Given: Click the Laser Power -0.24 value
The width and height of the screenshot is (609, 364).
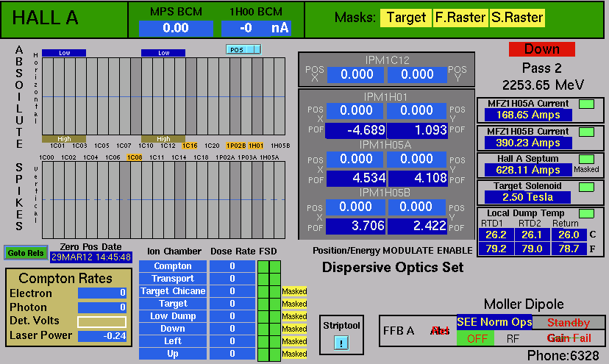Looking at the screenshot, I should click(101, 336).
